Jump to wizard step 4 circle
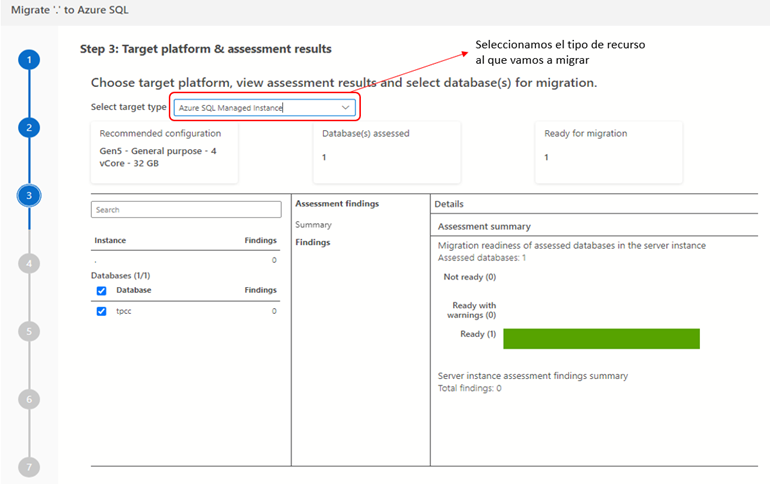 tap(29, 264)
